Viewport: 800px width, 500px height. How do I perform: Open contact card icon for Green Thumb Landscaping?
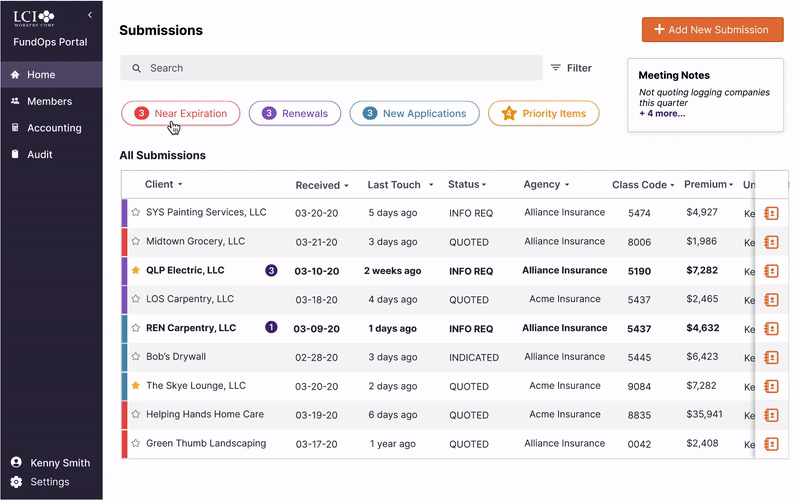(x=771, y=444)
